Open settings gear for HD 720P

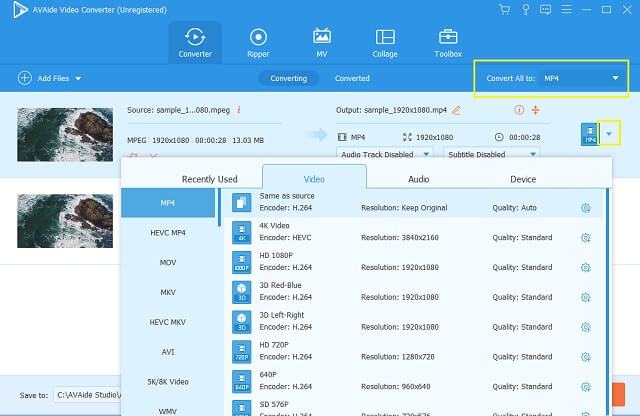(x=586, y=357)
